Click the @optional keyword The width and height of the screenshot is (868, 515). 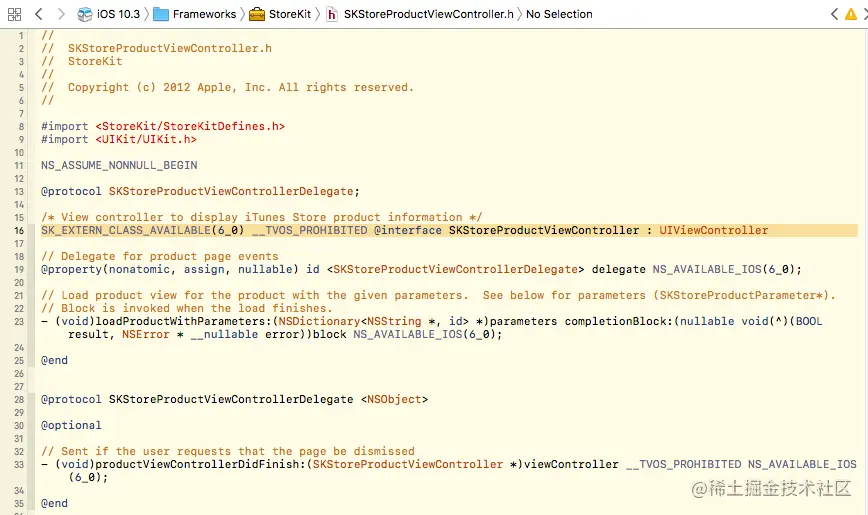pos(71,426)
